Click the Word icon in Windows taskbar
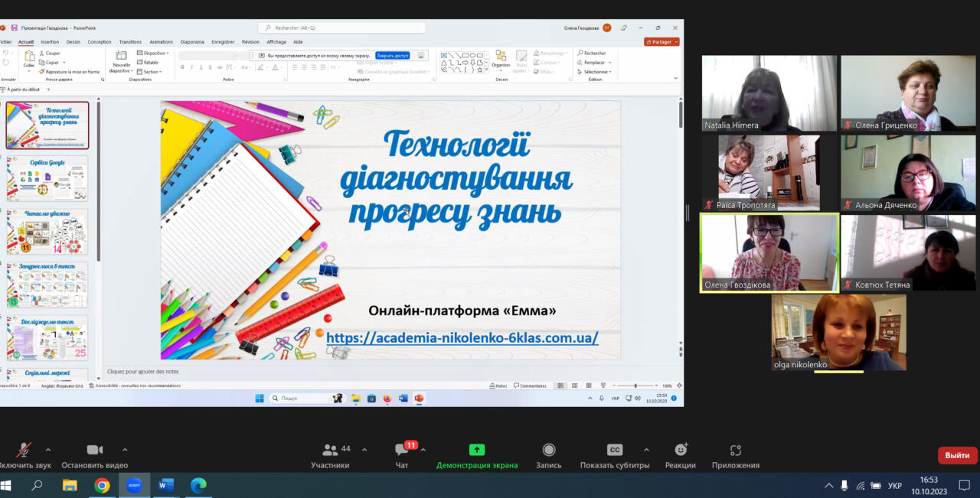The image size is (980, 498). [166, 485]
